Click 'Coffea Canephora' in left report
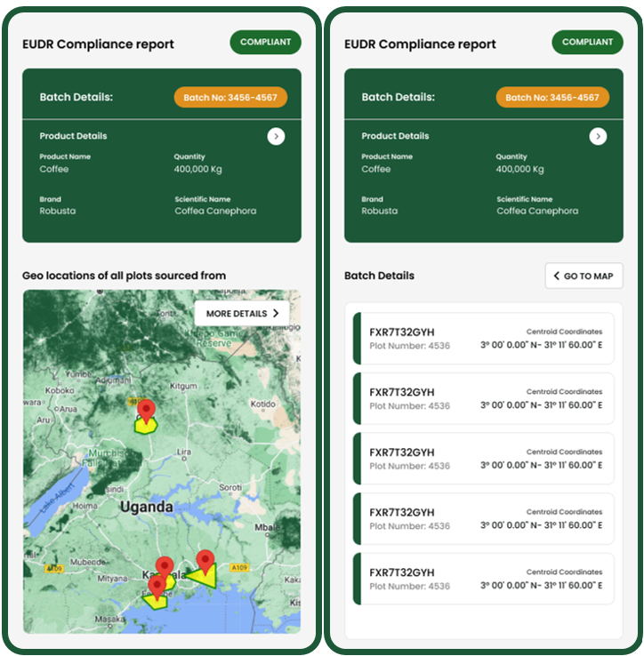The width and height of the screenshot is (644, 656). 215,211
